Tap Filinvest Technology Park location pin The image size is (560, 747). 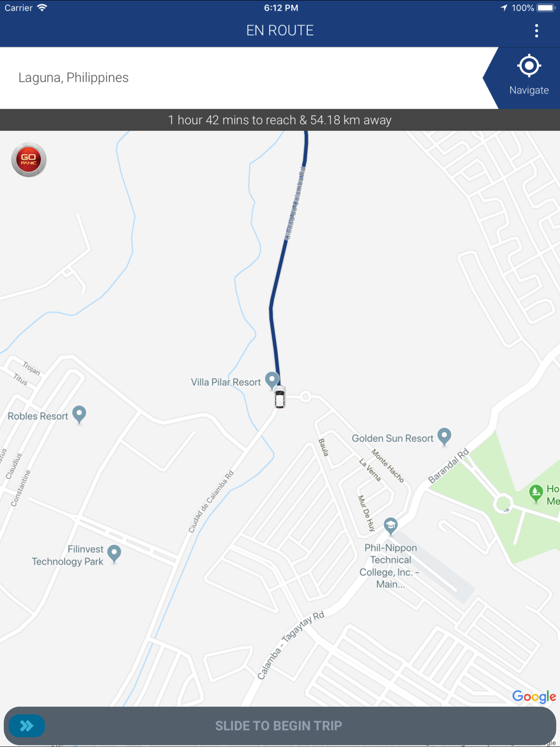tap(114, 553)
